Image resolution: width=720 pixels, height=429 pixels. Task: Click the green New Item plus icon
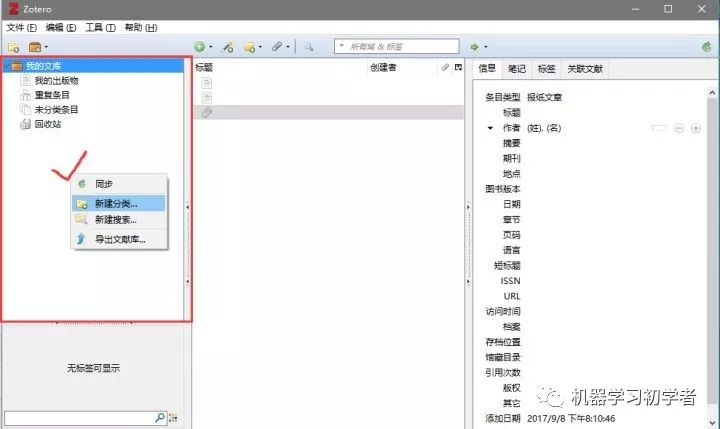point(199,46)
